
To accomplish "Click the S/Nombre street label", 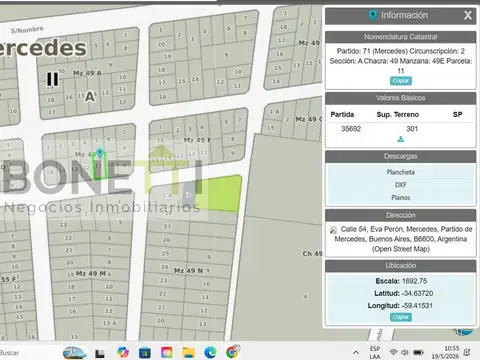I will pos(27,30).
